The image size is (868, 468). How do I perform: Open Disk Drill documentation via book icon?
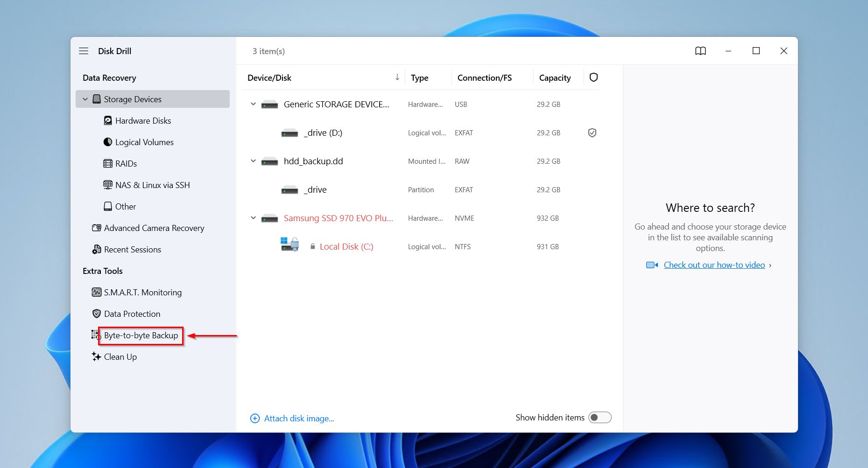click(701, 51)
